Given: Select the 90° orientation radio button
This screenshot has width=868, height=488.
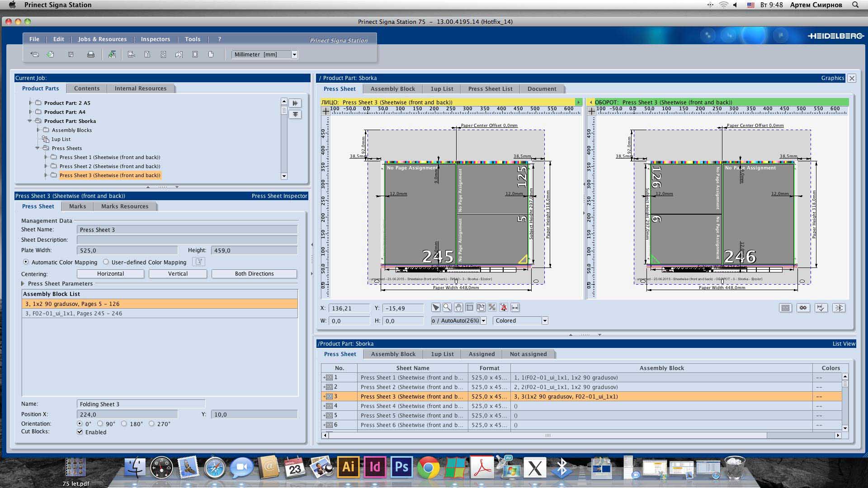Looking at the screenshot, I should (100, 423).
